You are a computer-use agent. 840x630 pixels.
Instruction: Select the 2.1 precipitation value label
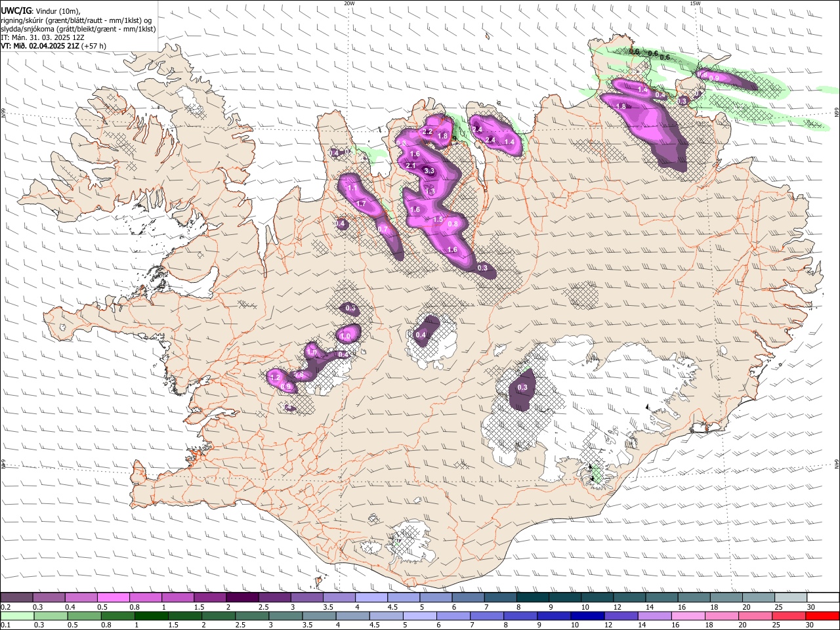[411, 166]
